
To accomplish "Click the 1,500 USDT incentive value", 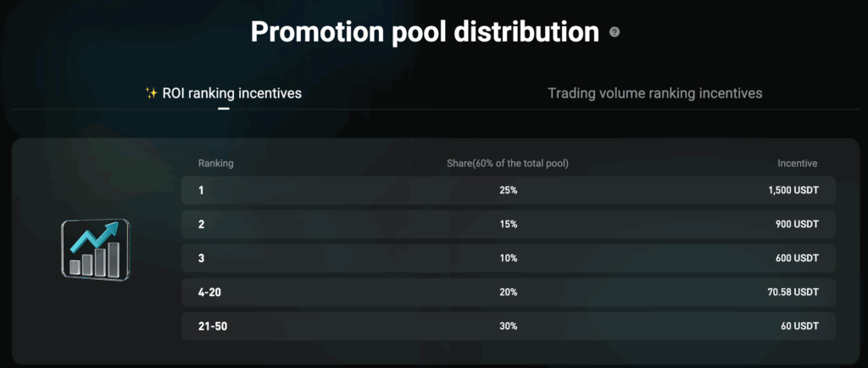I will click(793, 191).
